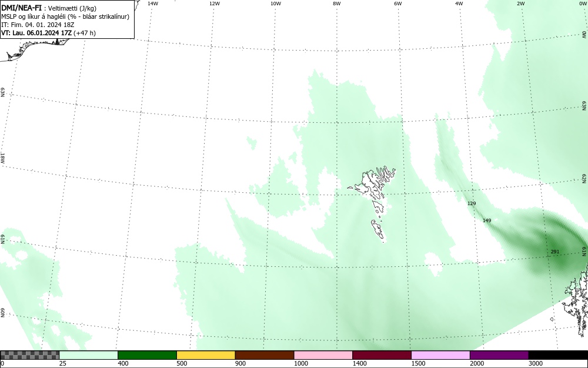
Task: Click the VT: Lau. 06.01.2024 17Z line
Action: click(x=48, y=33)
